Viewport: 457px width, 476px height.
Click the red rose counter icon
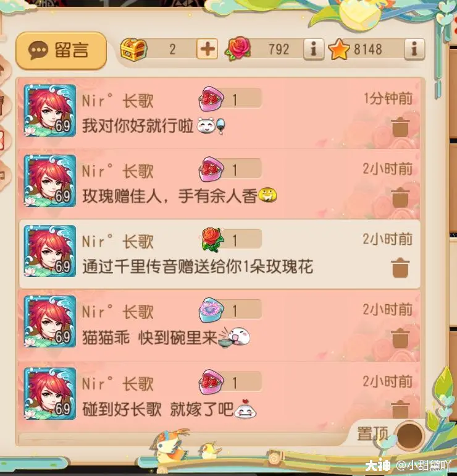click(238, 49)
